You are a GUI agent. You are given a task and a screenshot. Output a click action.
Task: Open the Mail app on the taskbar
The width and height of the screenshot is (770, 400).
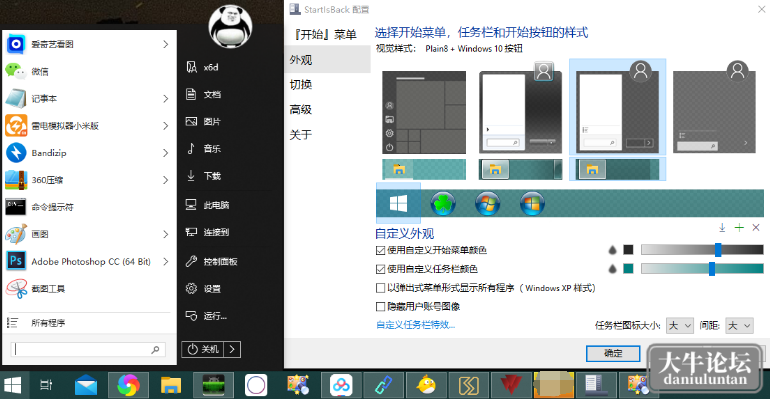[86, 385]
